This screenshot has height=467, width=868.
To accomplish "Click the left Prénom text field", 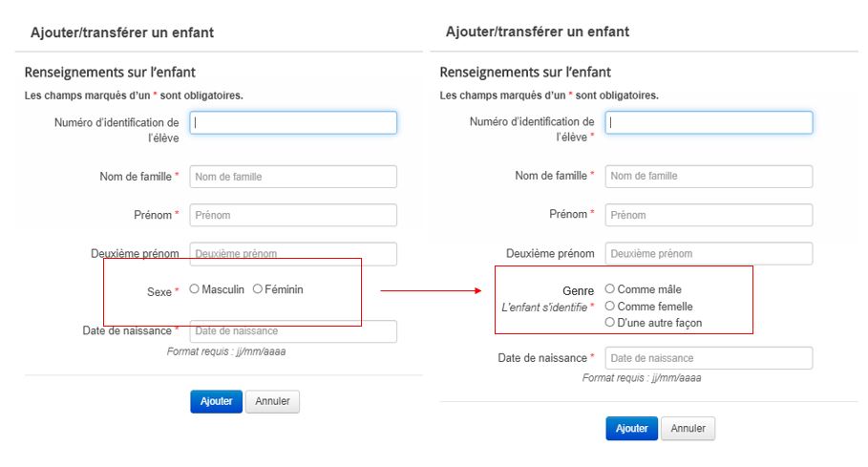I will pyautogui.click(x=293, y=215).
